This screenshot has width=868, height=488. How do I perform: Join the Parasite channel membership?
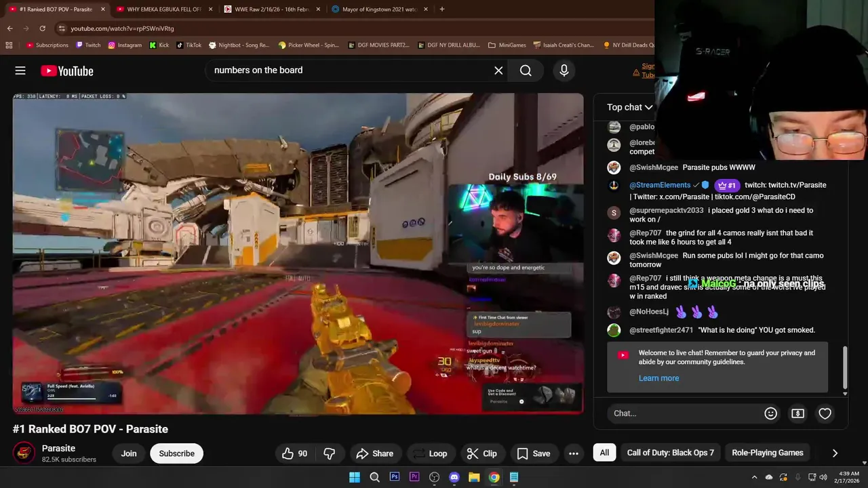[129, 453]
